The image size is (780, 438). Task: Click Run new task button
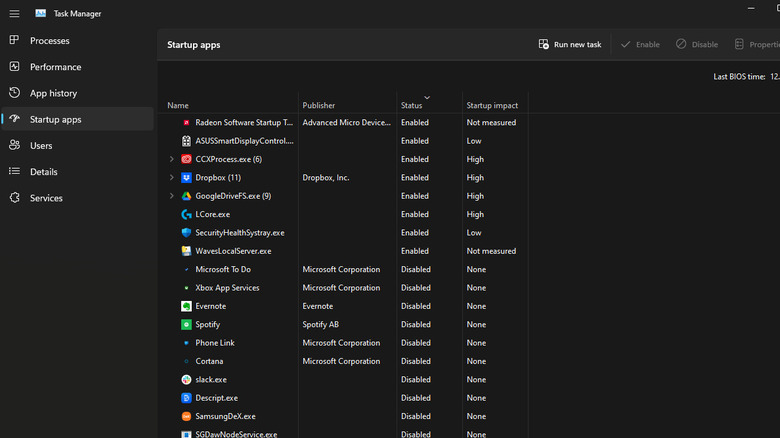[x=570, y=45]
